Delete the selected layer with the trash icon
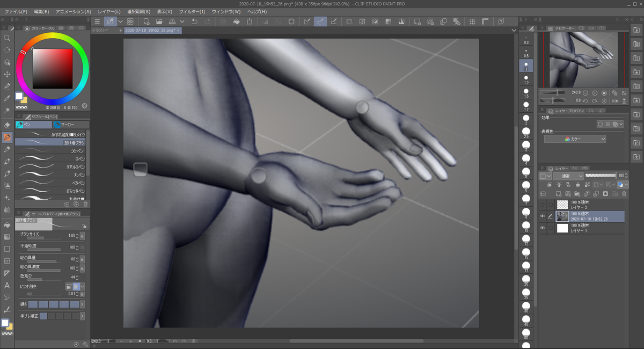 pos(624,193)
